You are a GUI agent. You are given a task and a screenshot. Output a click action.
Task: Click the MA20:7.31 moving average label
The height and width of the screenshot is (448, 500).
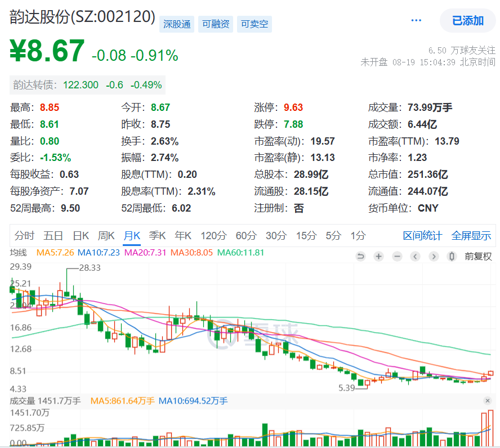(x=145, y=253)
